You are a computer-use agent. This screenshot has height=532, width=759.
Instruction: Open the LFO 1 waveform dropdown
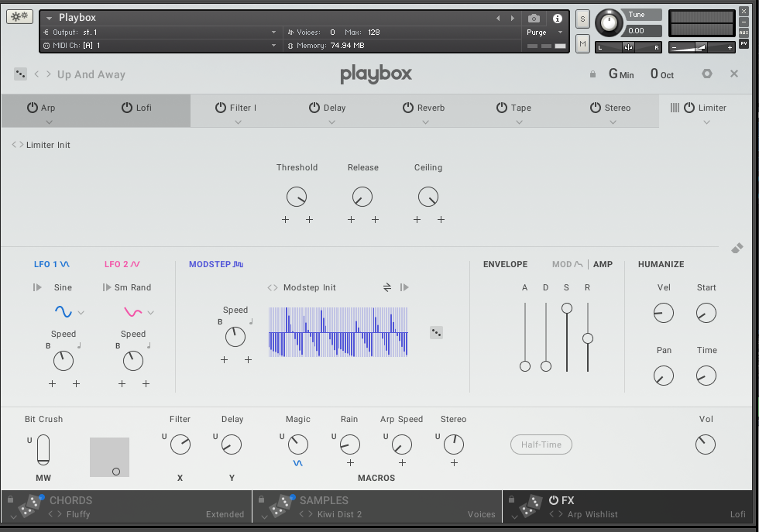tap(81, 313)
